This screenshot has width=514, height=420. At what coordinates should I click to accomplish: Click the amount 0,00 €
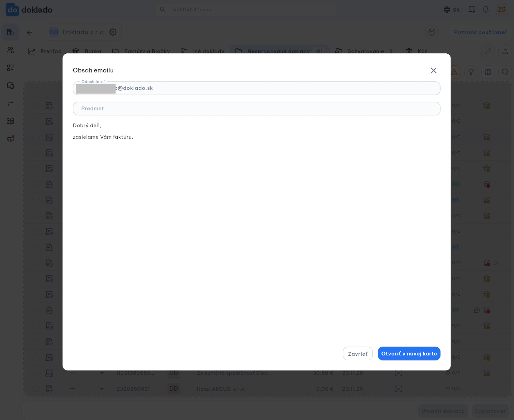[325, 389]
